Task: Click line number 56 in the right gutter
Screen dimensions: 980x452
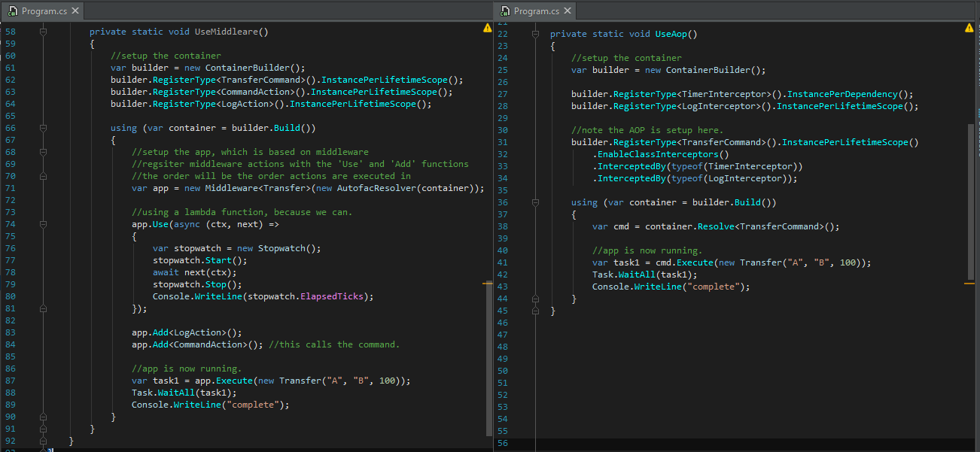Action: click(503, 444)
